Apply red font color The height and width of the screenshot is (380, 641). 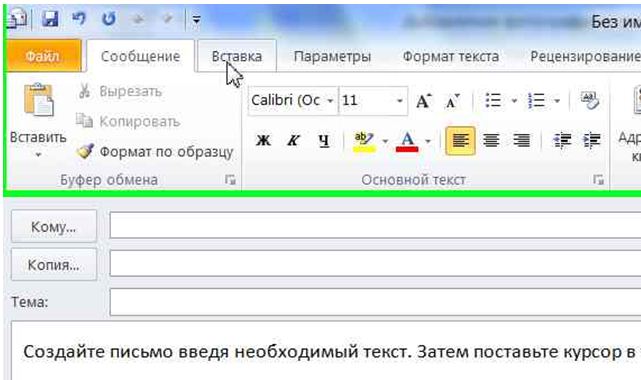point(407,141)
